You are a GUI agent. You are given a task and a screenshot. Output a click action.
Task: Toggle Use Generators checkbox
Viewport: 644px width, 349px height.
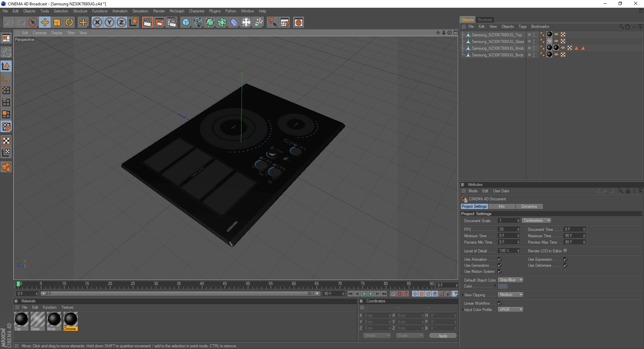499,265
